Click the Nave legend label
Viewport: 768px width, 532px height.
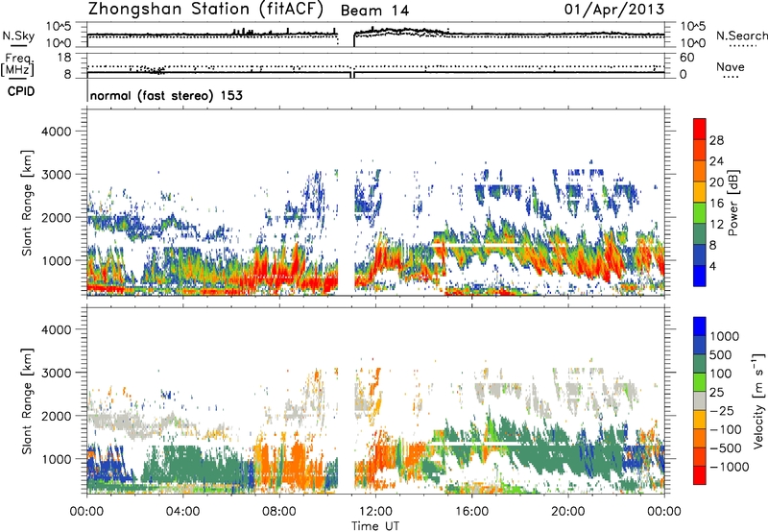[x=731, y=67]
